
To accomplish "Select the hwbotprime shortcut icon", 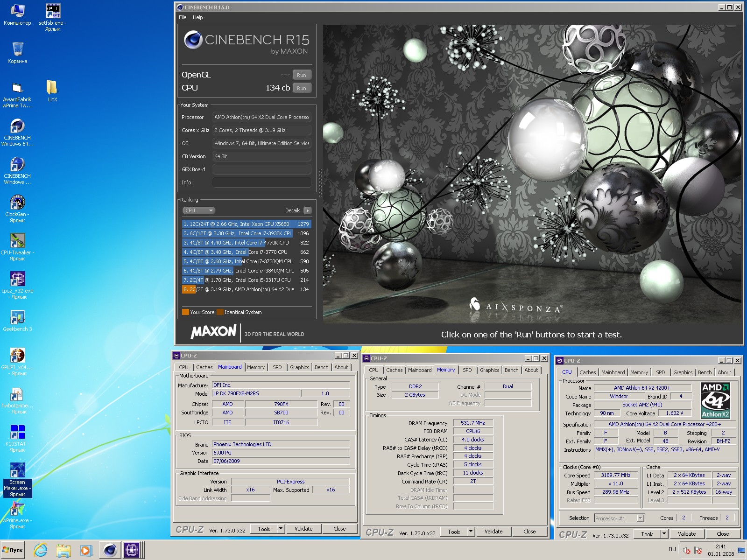I will click(17, 400).
